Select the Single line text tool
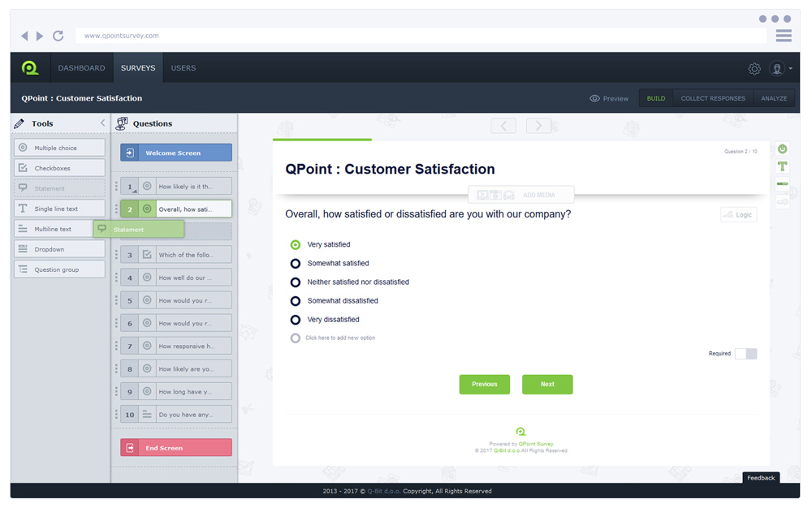The image size is (812, 508). coord(59,209)
